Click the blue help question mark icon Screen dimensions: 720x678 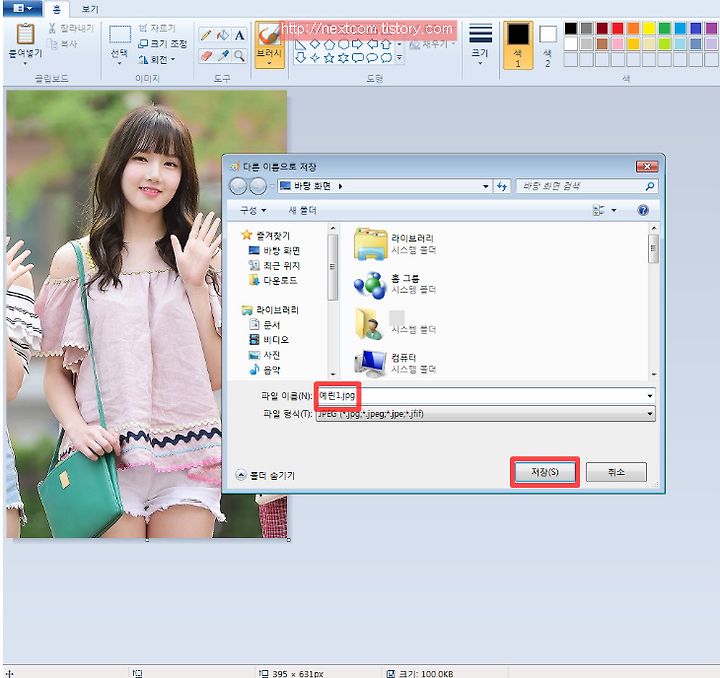tap(643, 210)
